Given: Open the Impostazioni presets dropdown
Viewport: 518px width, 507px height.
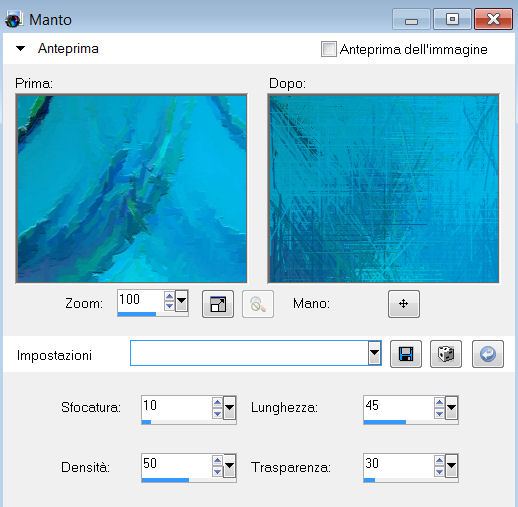Looking at the screenshot, I should [375, 353].
